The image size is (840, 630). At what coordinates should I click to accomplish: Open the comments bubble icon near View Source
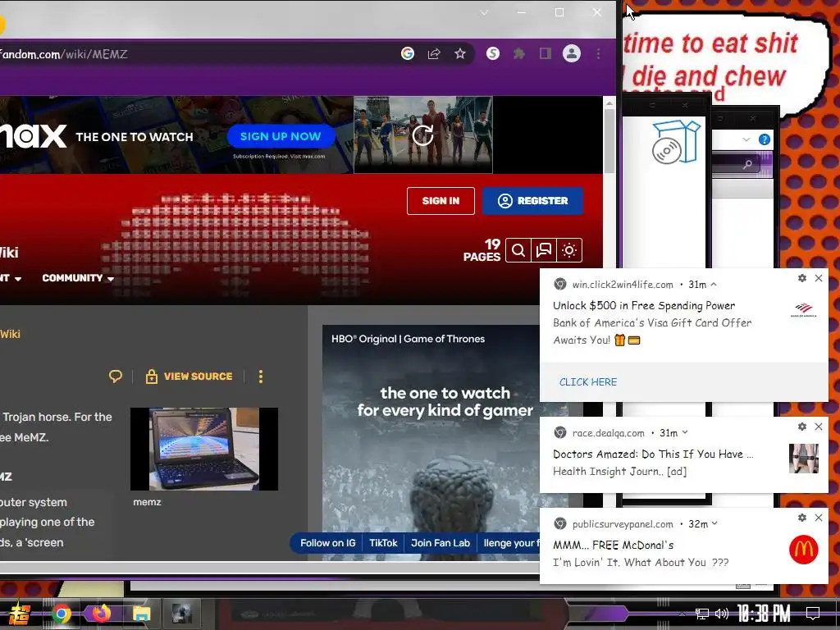pos(115,376)
